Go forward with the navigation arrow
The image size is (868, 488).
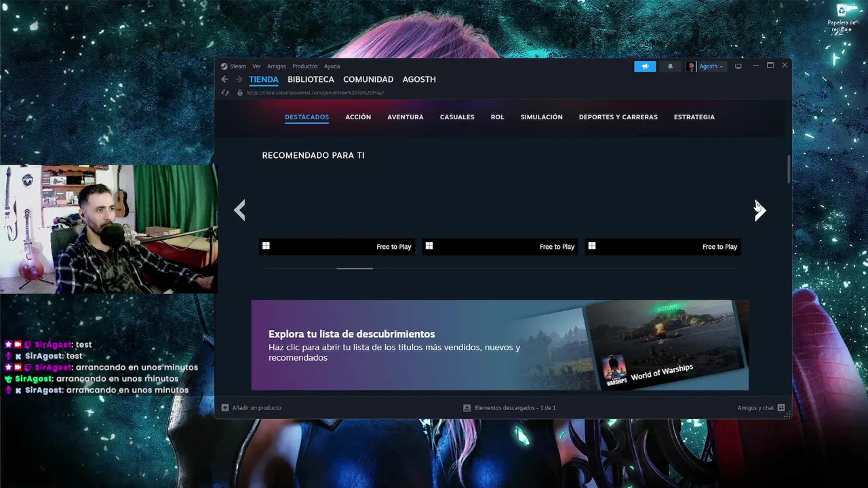click(239, 79)
